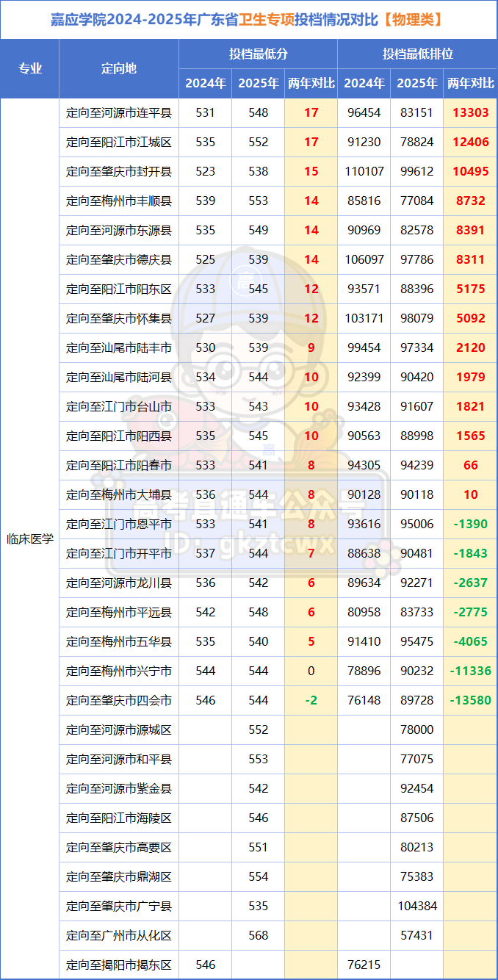Image resolution: width=498 pixels, height=980 pixels.
Task: Select row 定向至河源市紫金县
Action: pos(278,789)
